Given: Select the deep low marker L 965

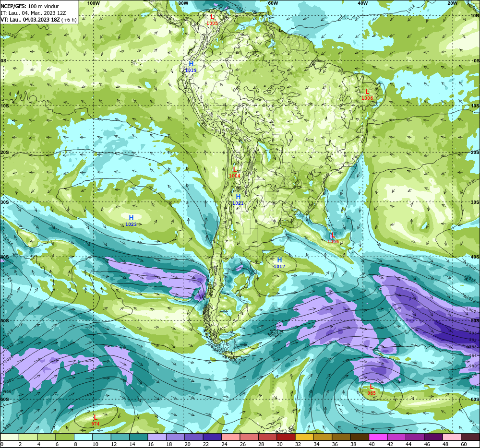Looking at the screenshot, I should pos(372,389).
